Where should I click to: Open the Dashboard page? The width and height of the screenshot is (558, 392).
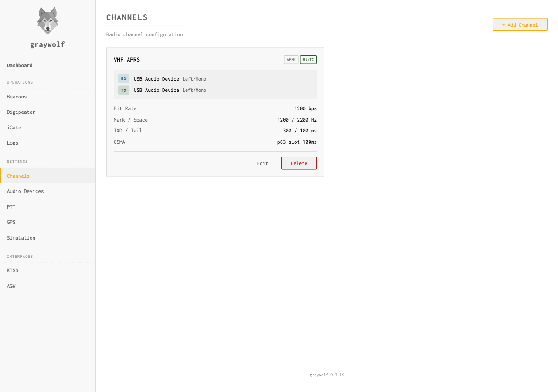[20, 65]
